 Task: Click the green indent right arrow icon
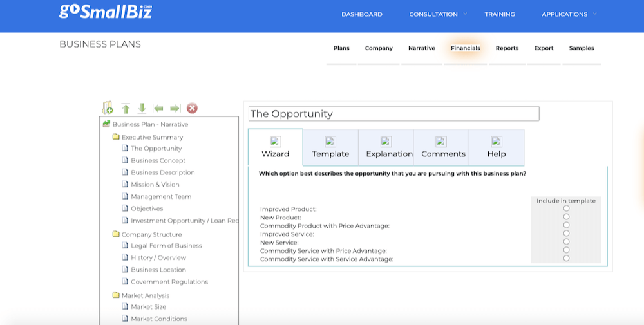175,108
